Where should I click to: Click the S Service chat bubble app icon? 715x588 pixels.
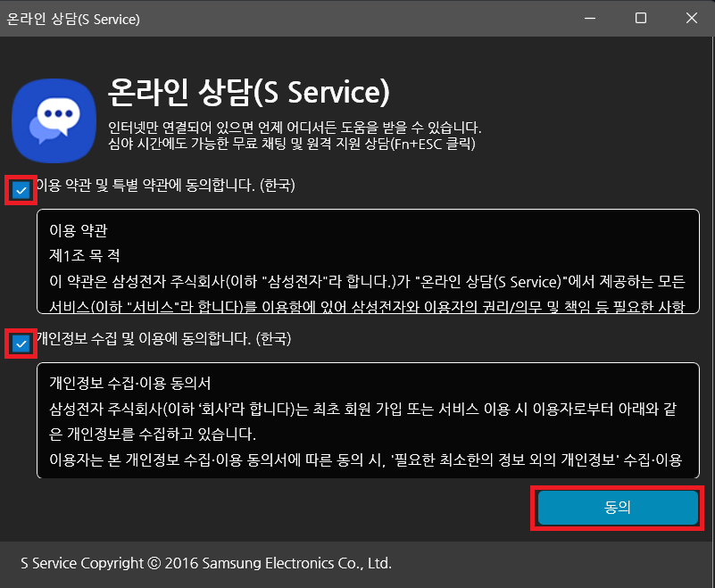(54, 120)
